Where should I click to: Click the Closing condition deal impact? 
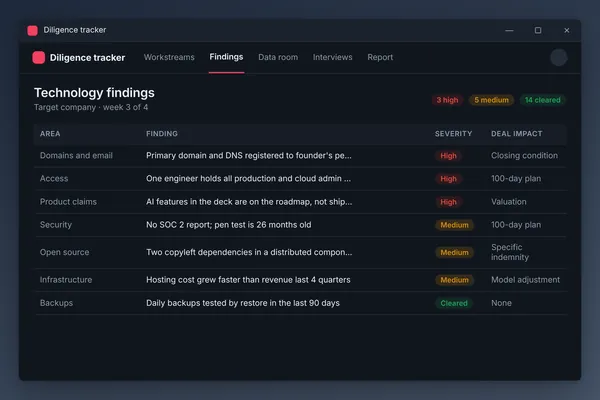(524, 155)
